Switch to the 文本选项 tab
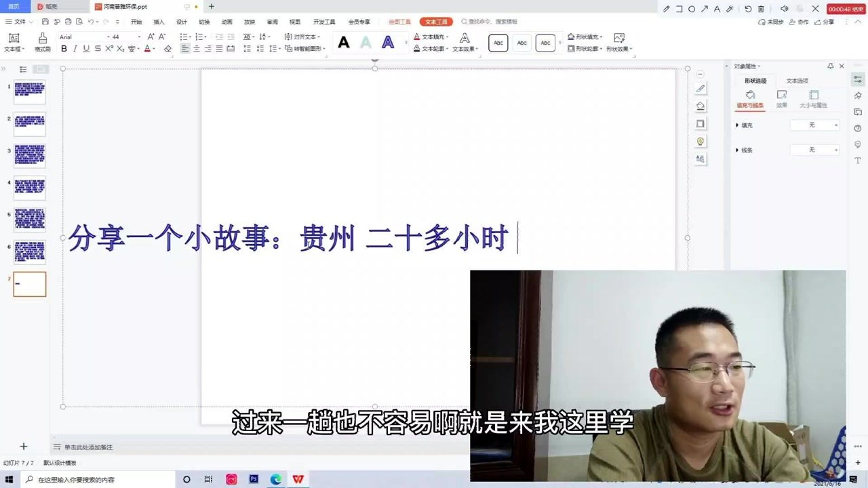868x488 pixels. (797, 81)
